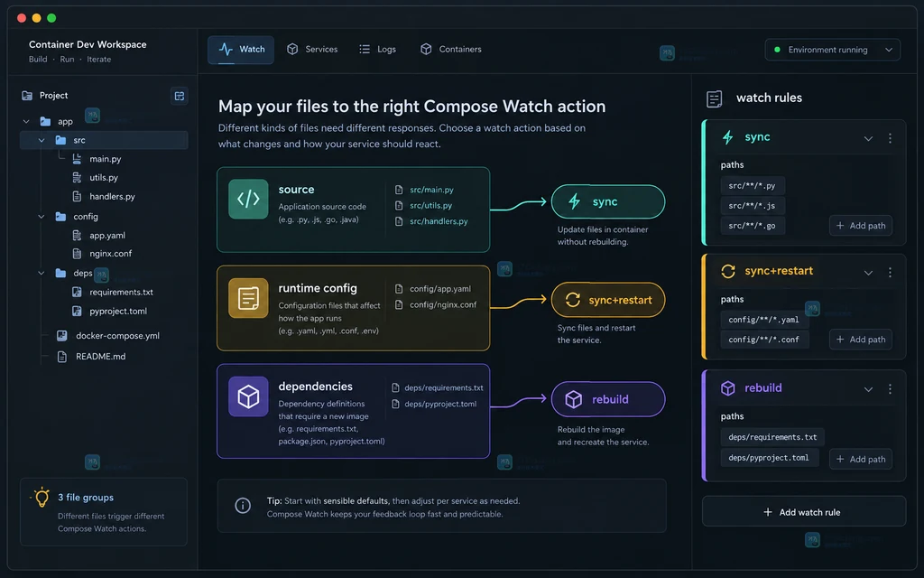Open the Services tab

click(x=311, y=50)
